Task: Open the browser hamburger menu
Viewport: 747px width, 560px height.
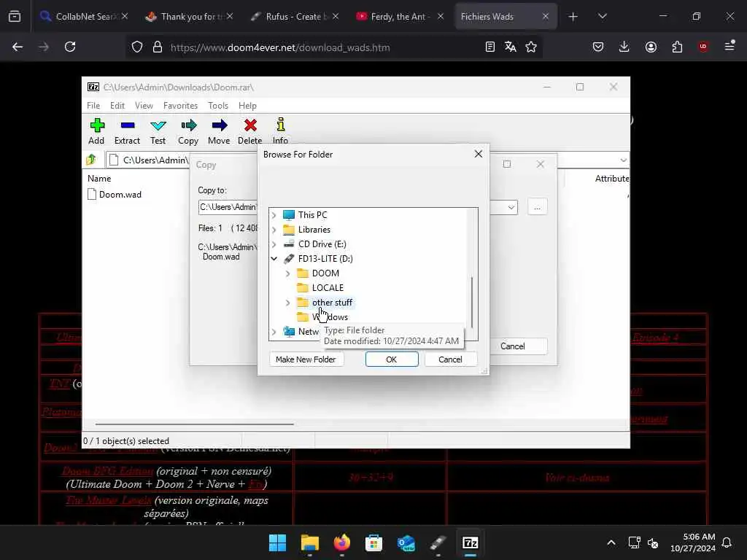Action: coord(729,46)
